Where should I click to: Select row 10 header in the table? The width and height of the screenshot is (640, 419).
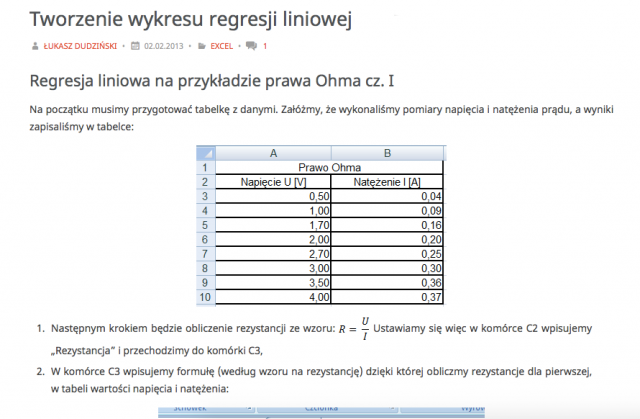click(x=206, y=297)
